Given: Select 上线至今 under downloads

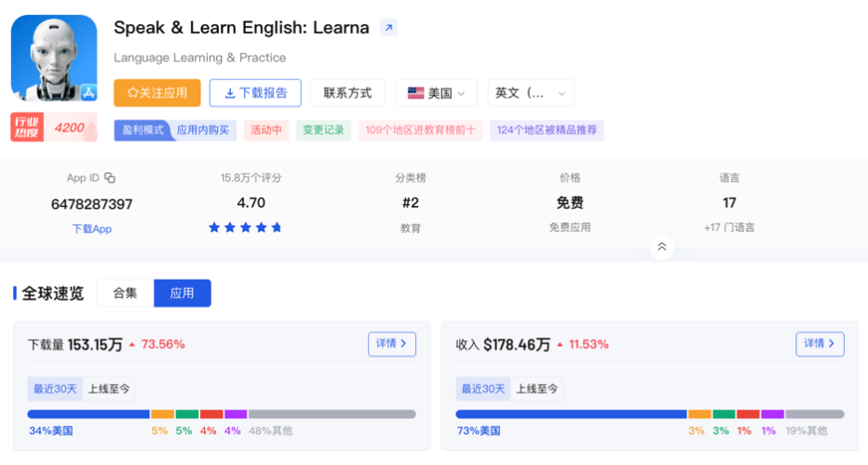Looking at the screenshot, I should (x=110, y=389).
